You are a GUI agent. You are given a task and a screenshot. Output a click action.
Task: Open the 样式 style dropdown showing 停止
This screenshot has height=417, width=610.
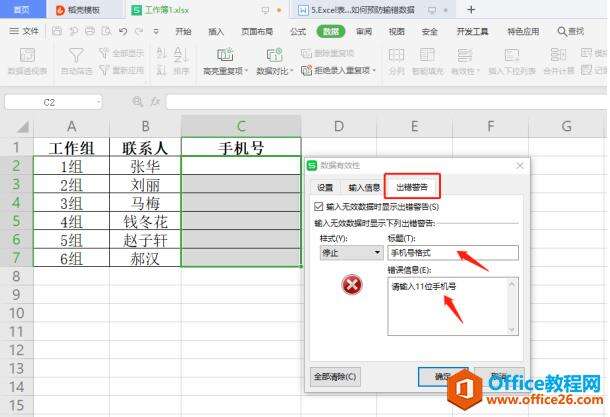pyautogui.click(x=351, y=253)
